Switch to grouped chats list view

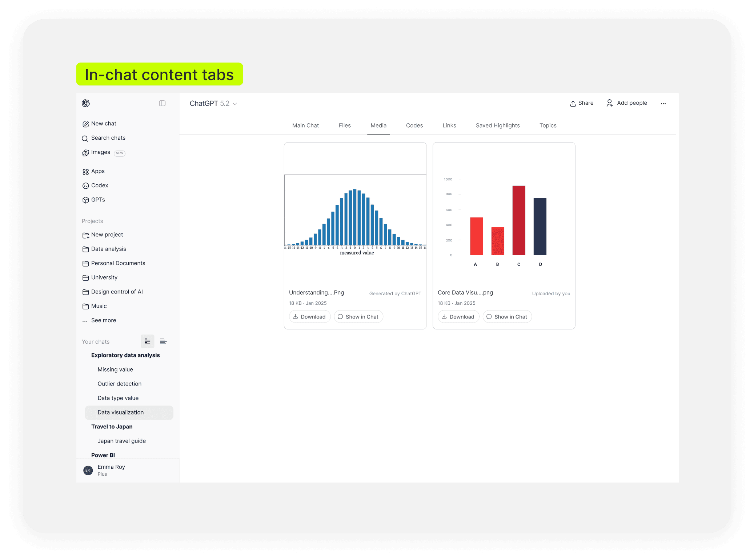pos(148,341)
